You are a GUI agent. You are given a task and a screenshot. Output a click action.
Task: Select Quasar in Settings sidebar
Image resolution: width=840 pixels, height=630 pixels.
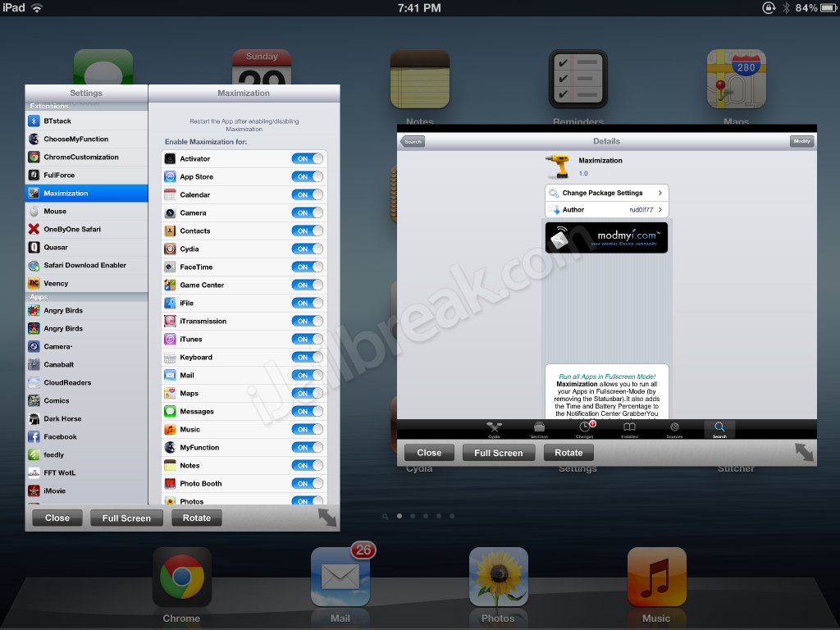pyautogui.click(x=86, y=248)
